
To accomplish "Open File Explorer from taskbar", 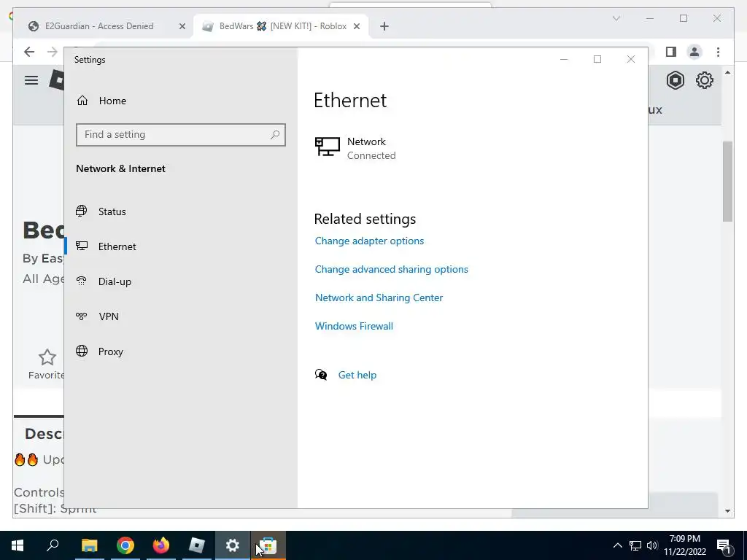I will coord(89,545).
